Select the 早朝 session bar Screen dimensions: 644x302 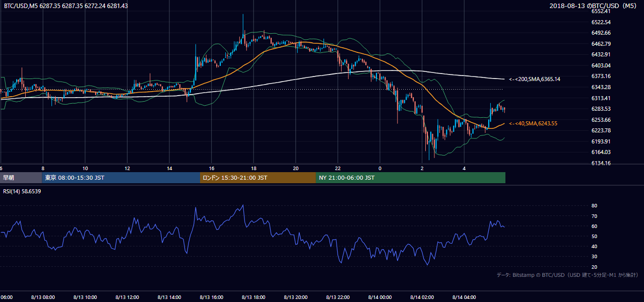tap(21, 178)
